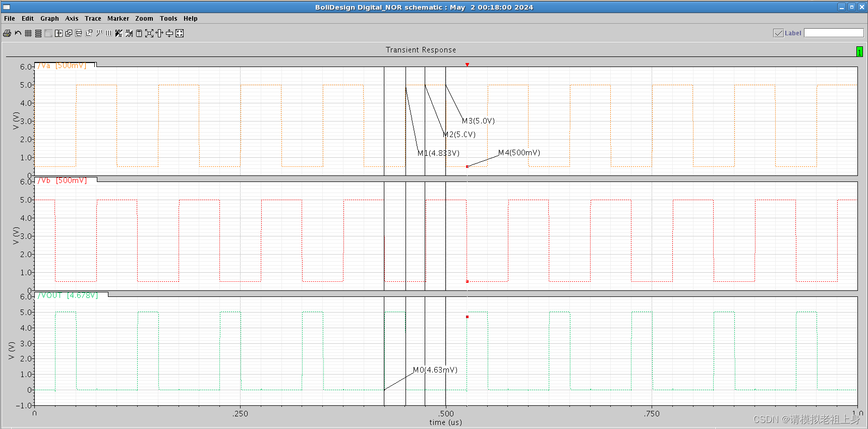Open the Trace menu
868x429 pixels.
coord(93,19)
